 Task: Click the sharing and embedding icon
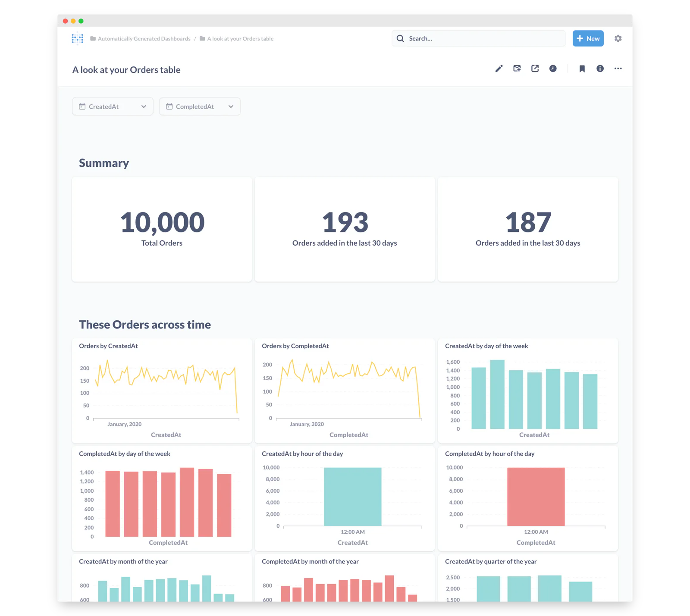point(535,69)
